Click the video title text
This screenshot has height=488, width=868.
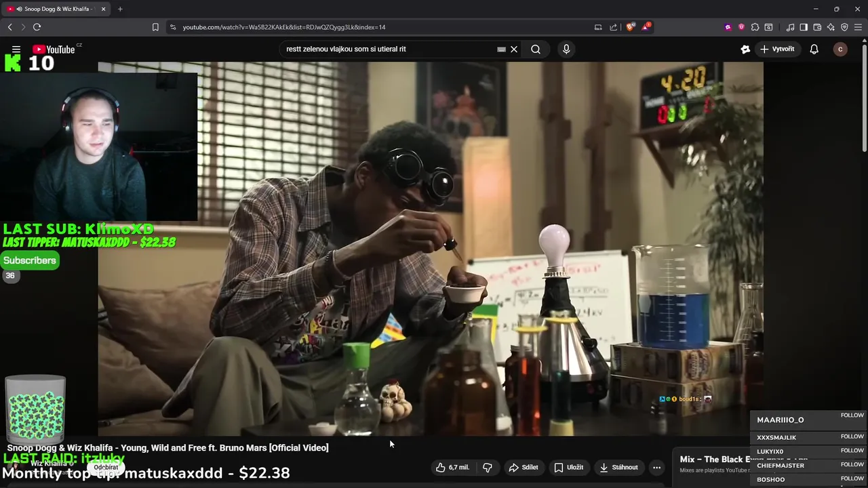coord(167,447)
